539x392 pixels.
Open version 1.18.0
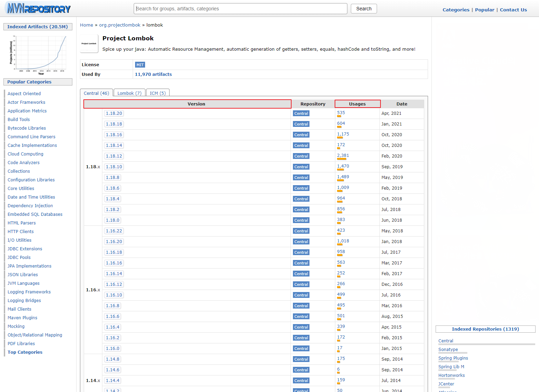point(113,220)
